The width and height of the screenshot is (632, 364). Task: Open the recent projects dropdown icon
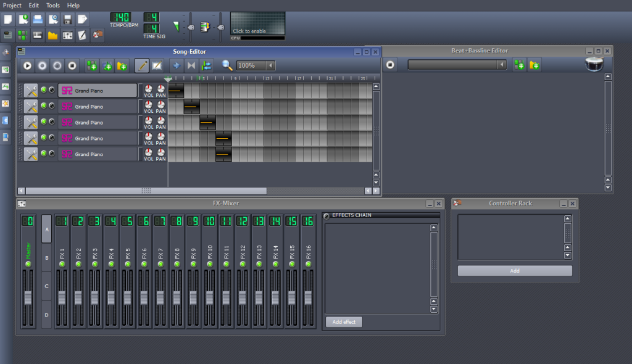point(52,20)
